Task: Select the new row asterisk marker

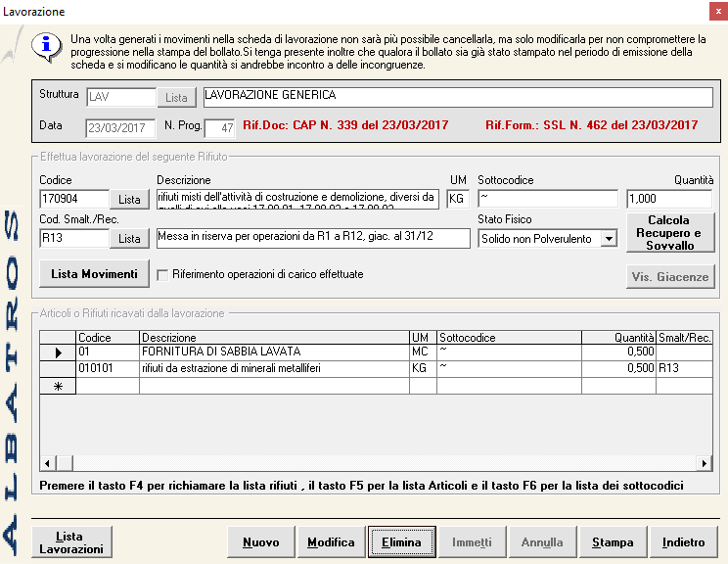Action: pyautogui.click(x=58, y=386)
